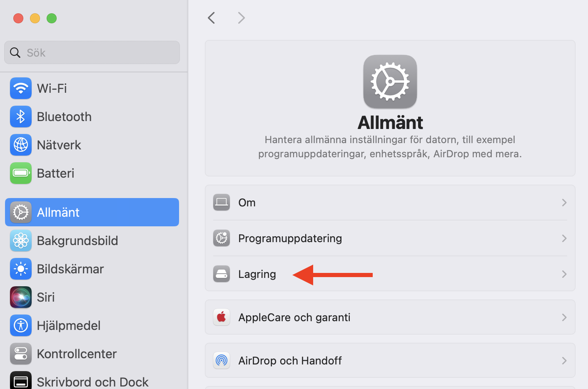Image resolution: width=588 pixels, height=389 pixels.
Task: Open the Siri icon in the sidebar
Action: (21, 297)
